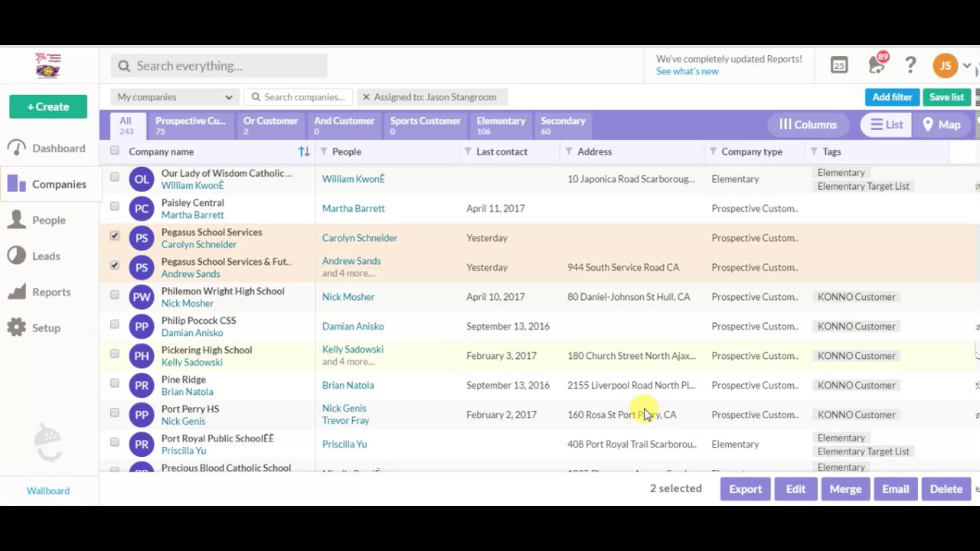
Task: Uncheck Pegasus School Services Carolyn Schneider checkbox
Action: tap(115, 236)
